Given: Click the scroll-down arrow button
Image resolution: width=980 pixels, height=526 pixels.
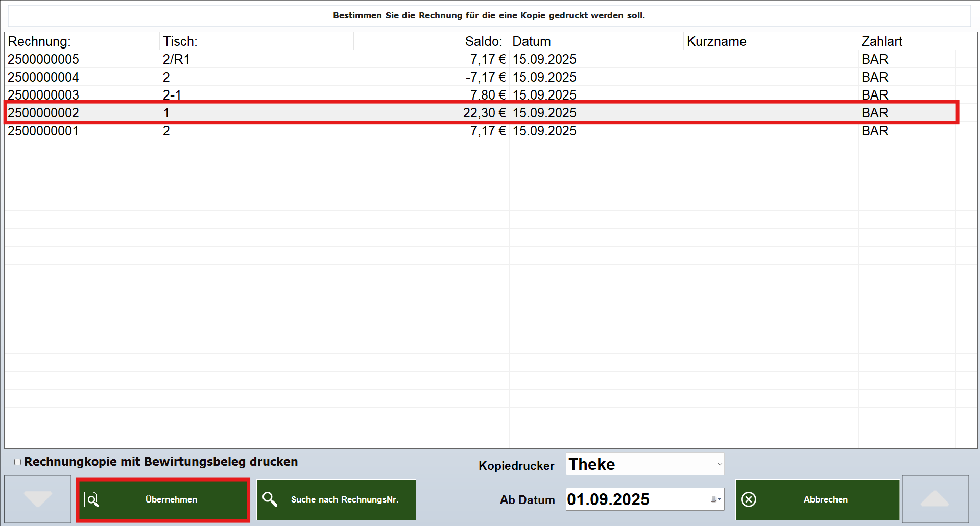Looking at the screenshot, I should [x=38, y=499].
